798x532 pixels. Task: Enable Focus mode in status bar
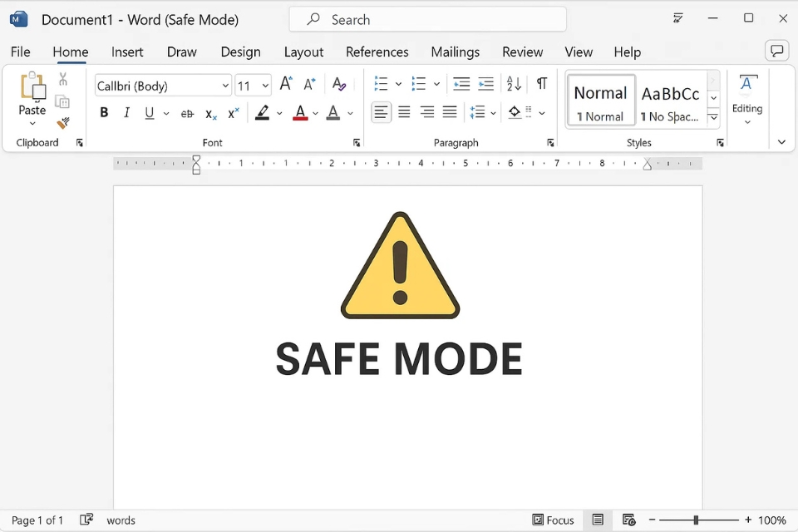click(553, 520)
